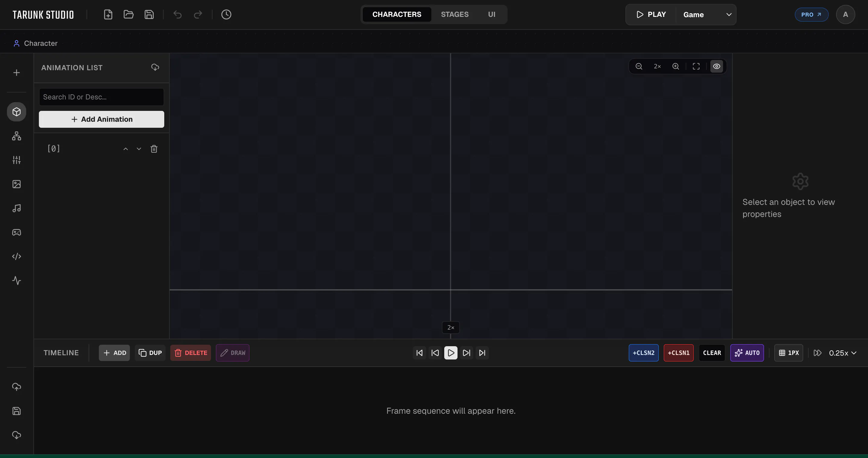Play the animation in timeline
Viewport: 868px width, 458px height.
[451, 353]
